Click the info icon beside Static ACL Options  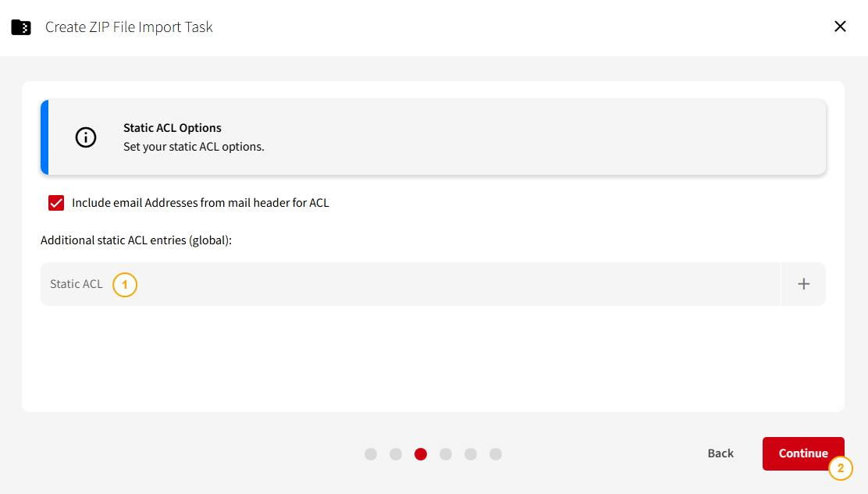[86, 137]
